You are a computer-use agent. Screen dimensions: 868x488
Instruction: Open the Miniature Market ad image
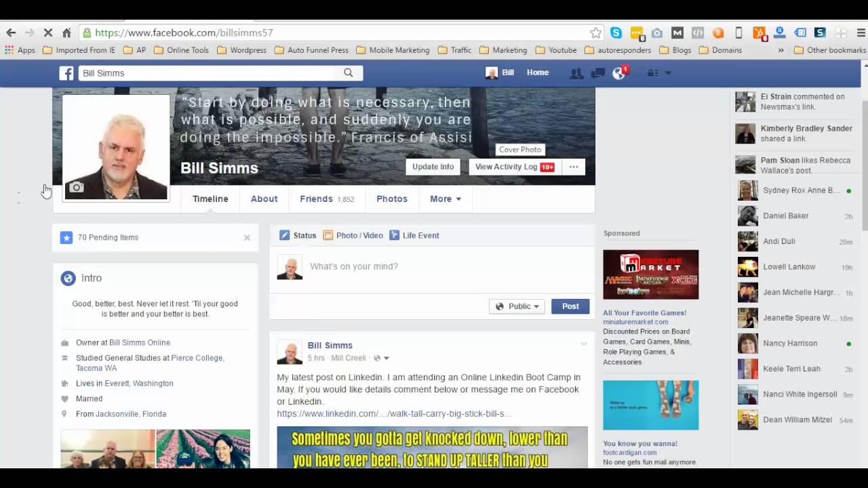tap(650, 274)
